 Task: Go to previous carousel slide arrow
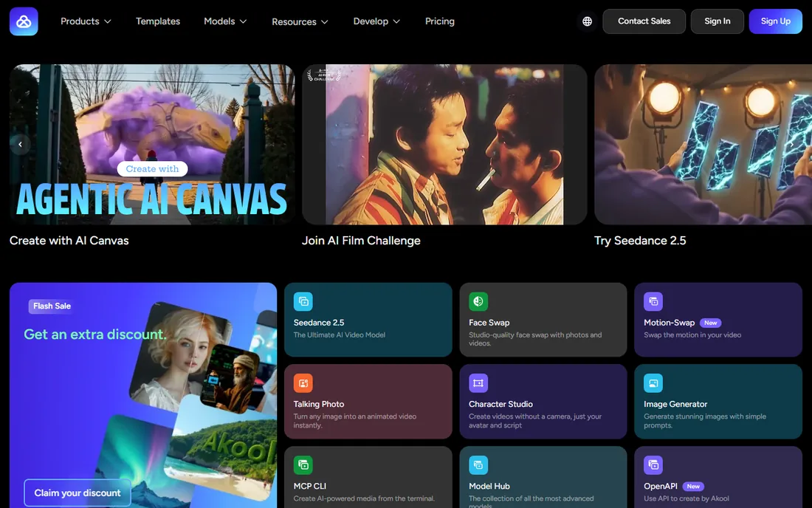pos(20,145)
